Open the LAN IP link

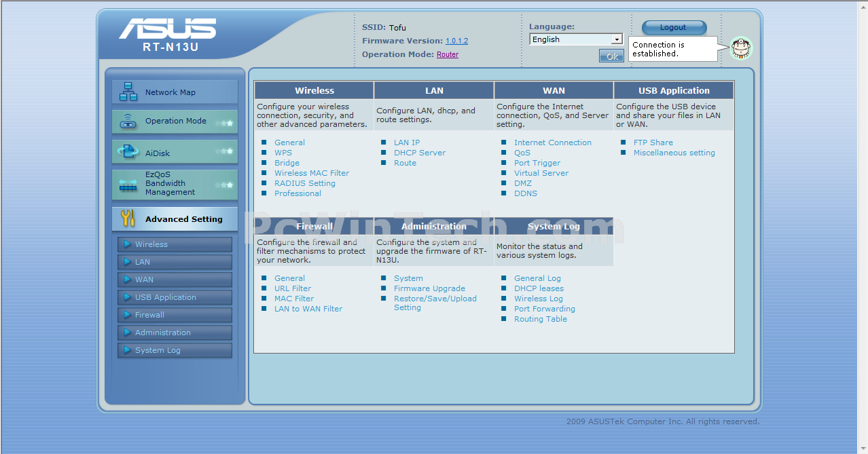pyautogui.click(x=407, y=143)
